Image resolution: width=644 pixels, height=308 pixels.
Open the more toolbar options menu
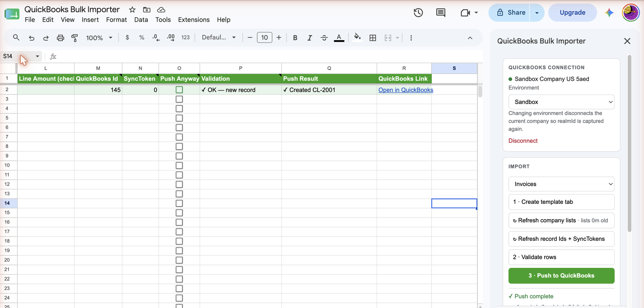click(x=411, y=38)
